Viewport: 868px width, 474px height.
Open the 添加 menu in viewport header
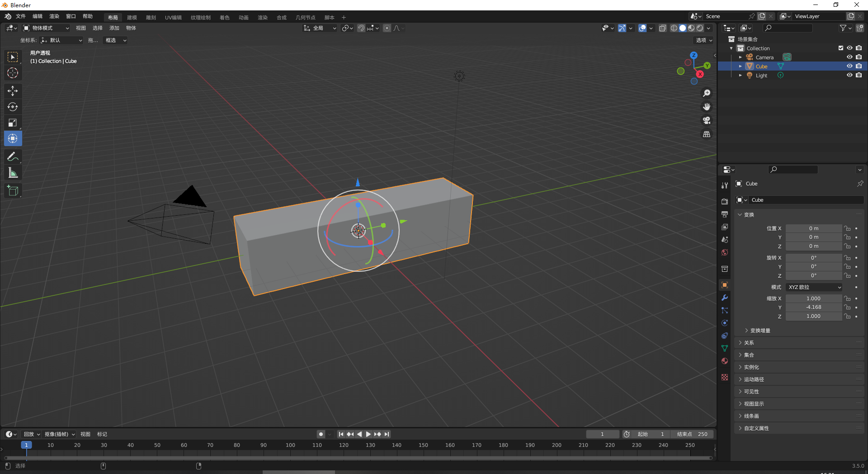click(x=114, y=28)
